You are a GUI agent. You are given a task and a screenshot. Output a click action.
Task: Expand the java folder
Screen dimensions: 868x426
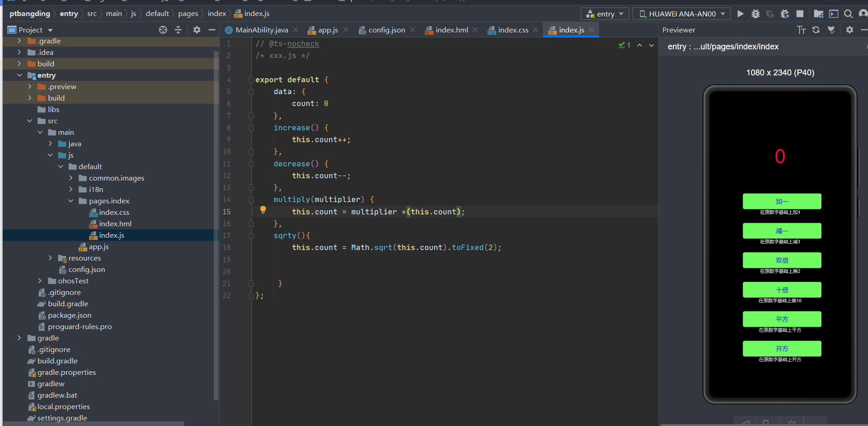[50, 144]
